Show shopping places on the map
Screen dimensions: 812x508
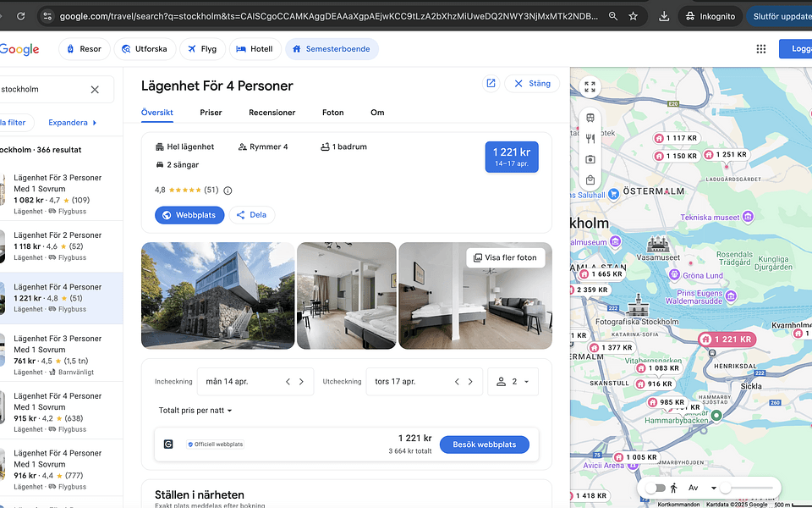590,180
